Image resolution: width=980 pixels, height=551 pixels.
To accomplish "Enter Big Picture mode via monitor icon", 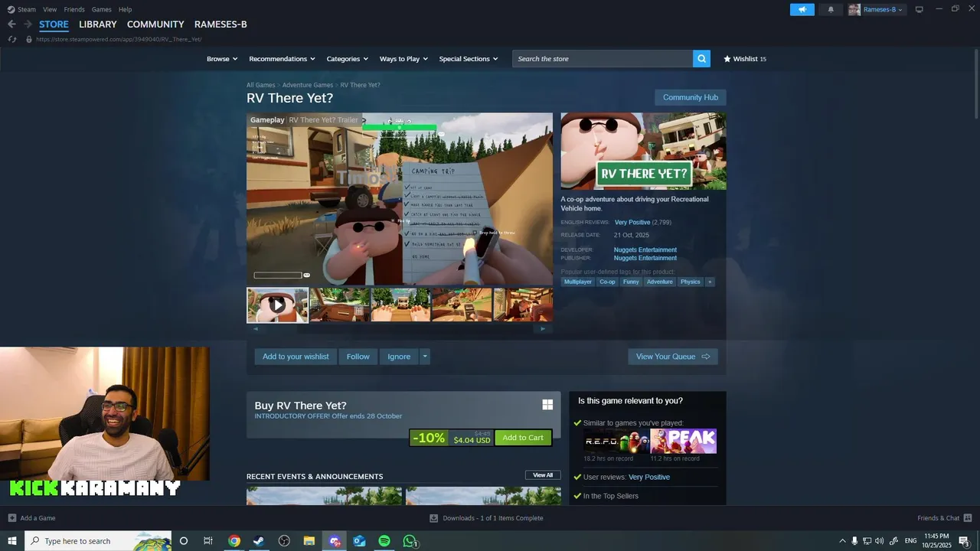I will 920,9.
